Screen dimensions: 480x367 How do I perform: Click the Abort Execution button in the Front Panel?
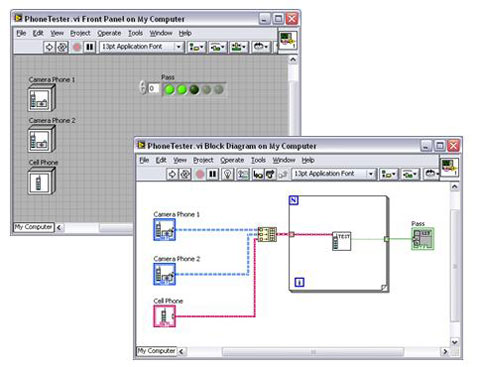pyautogui.click(x=77, y=47)
